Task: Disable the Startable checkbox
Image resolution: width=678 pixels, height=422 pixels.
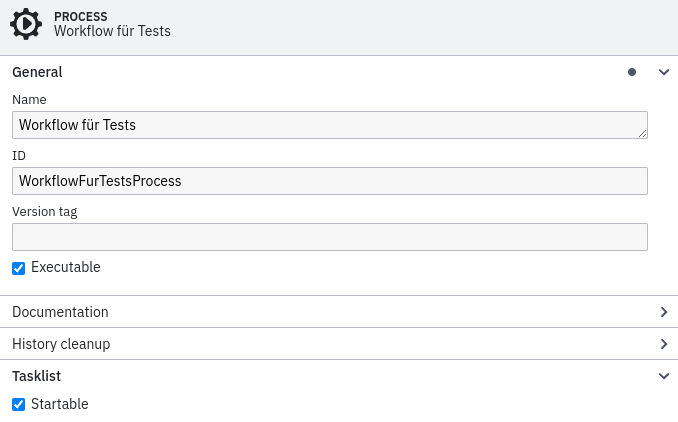Action: coord(18,405)
